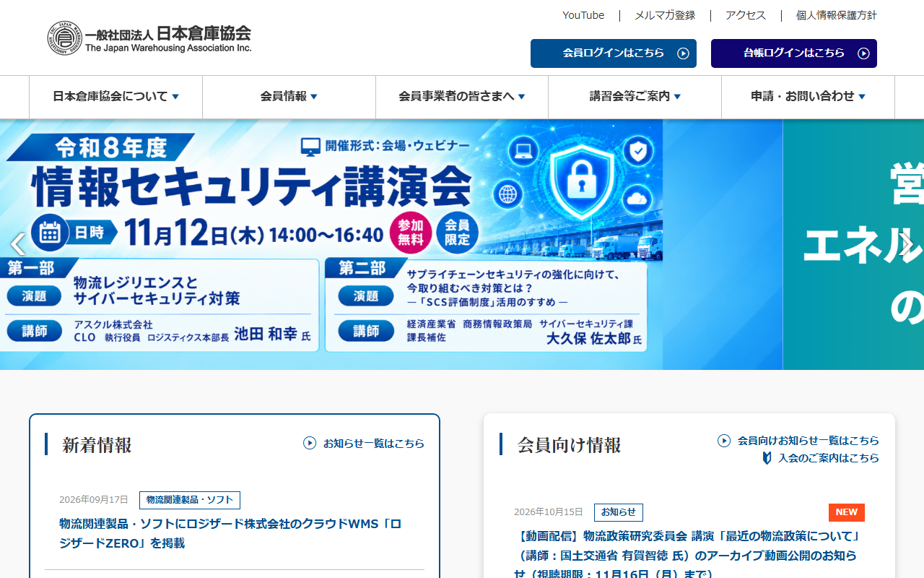Click date 2026年10月15日
Screen dimensions: 924x578
[549, 512]
